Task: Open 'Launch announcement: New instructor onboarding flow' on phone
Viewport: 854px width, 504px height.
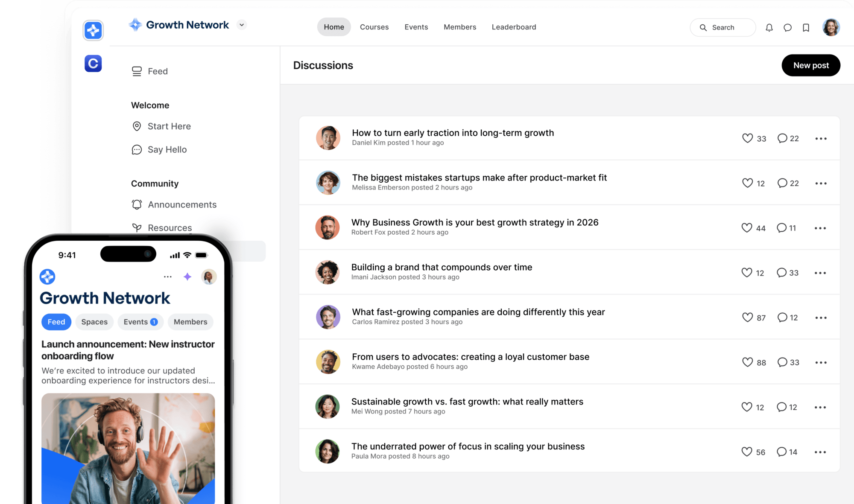Action: tap(128, 350)
